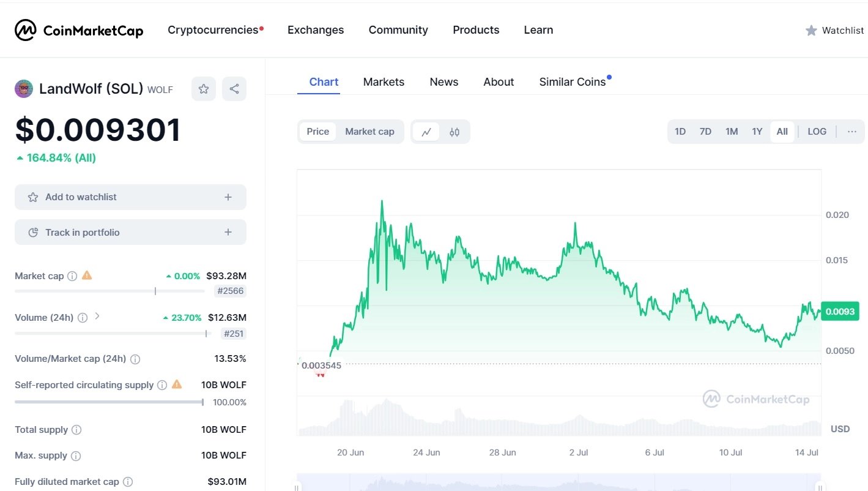The width and height of the screenshot is (868, 491).
Task: Click the info icon beside Volume (24h)
Action: point(83,318)
